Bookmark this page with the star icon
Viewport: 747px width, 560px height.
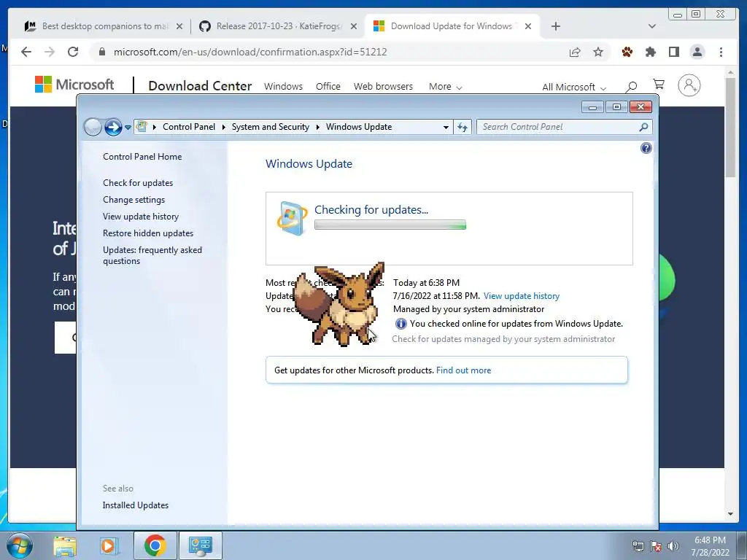click(598, 52)
